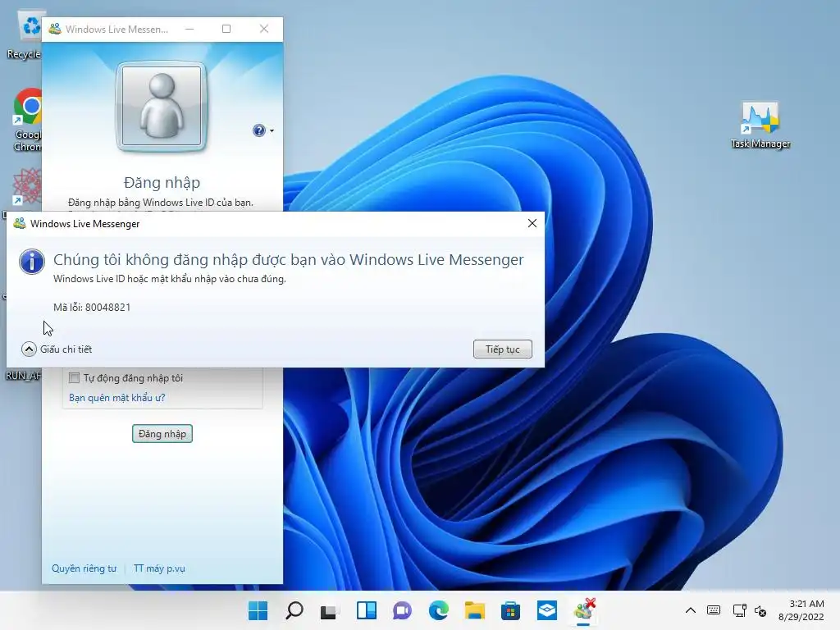
Task: Click the touch keyboard tray icon
Action: [x=714, y=610]
